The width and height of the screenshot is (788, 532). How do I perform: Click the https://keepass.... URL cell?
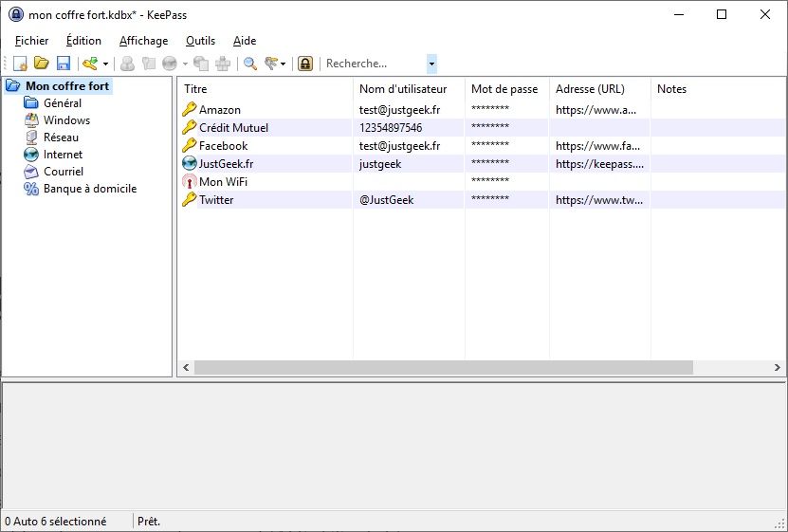599,164
